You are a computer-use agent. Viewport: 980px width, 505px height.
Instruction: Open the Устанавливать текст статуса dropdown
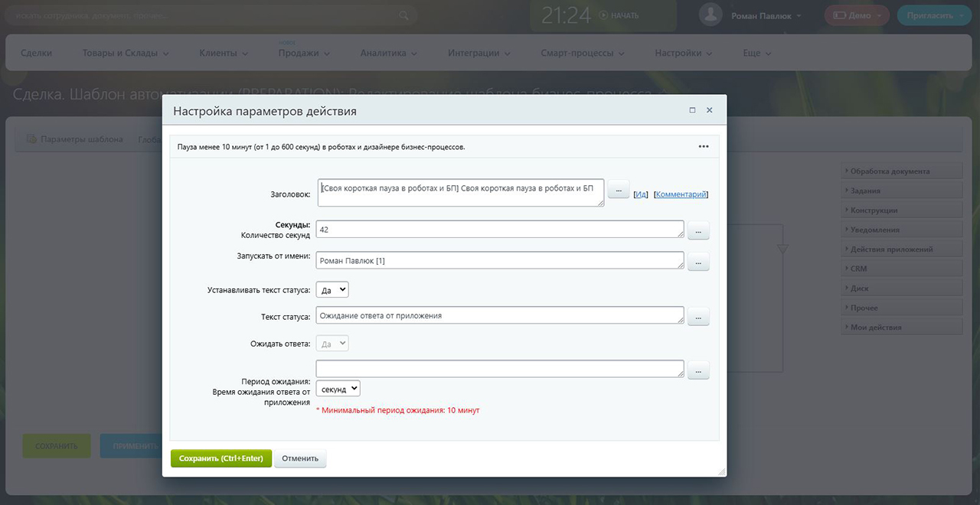332,290
